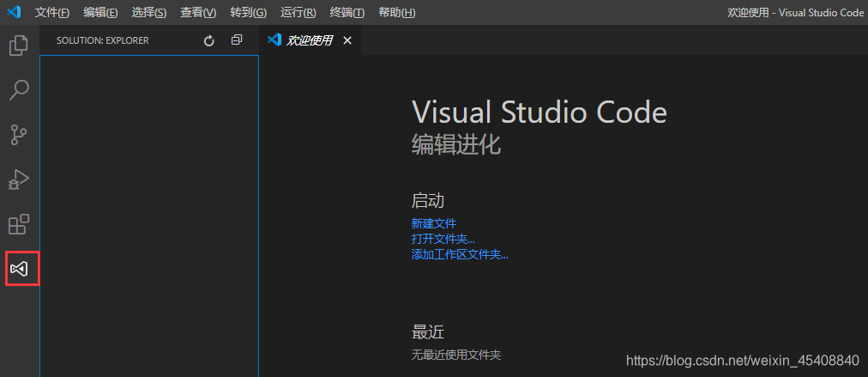Open the 运行(R) menu

(x=298, y=12)
